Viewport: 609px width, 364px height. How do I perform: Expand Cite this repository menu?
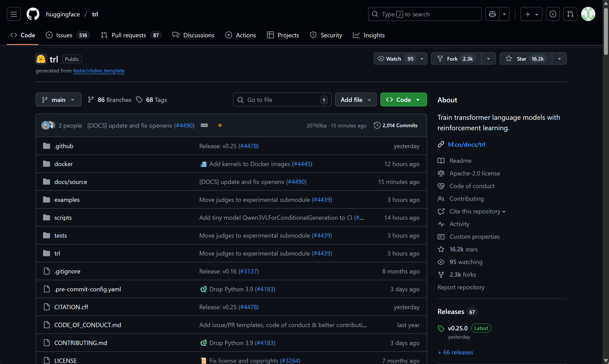coord(477,211)
